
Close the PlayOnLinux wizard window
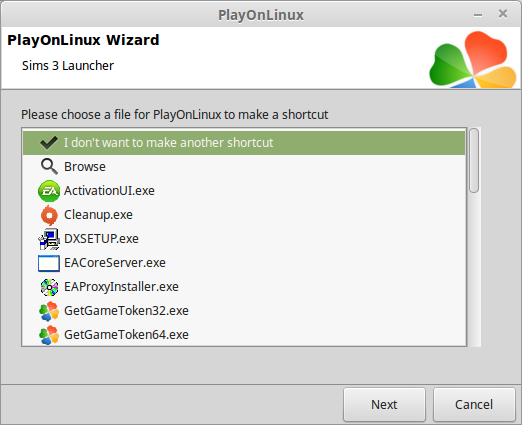click(x=503, y=14)
